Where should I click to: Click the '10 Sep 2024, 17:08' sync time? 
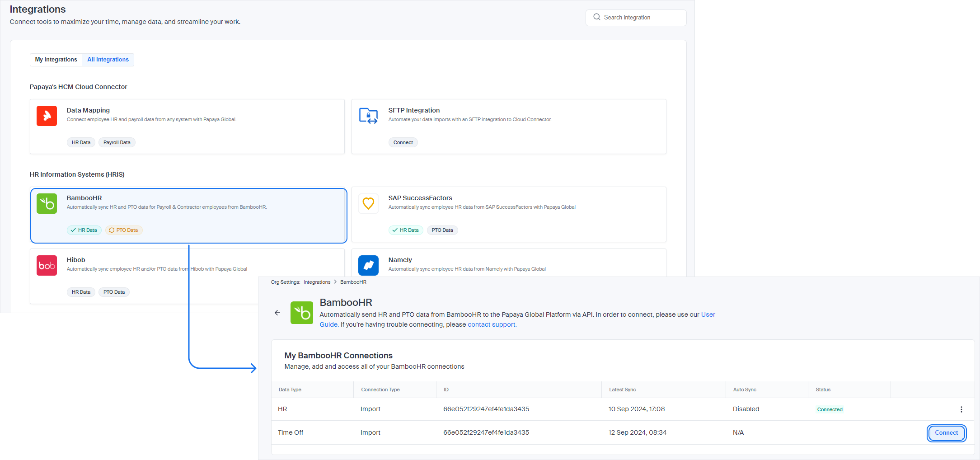[x=637, y=409]
